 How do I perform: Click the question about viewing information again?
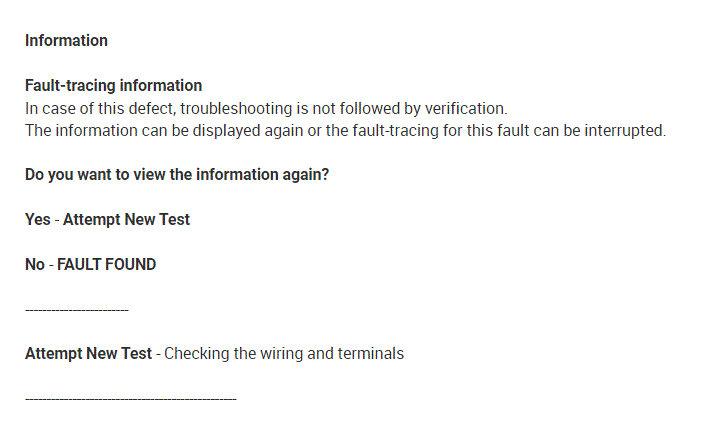(177, 175)
